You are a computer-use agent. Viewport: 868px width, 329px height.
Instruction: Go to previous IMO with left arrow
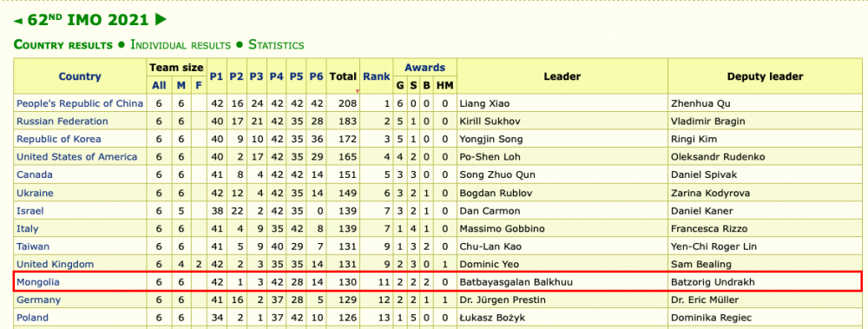point(17,21)
